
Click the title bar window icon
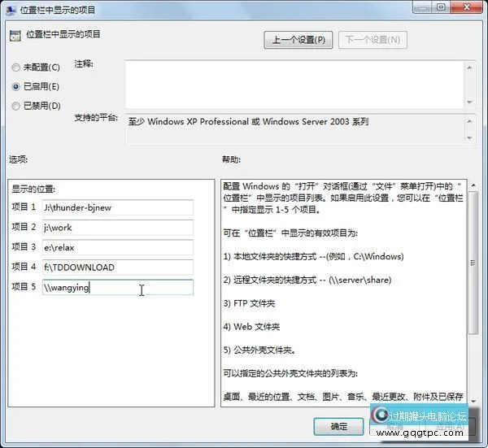11,10
